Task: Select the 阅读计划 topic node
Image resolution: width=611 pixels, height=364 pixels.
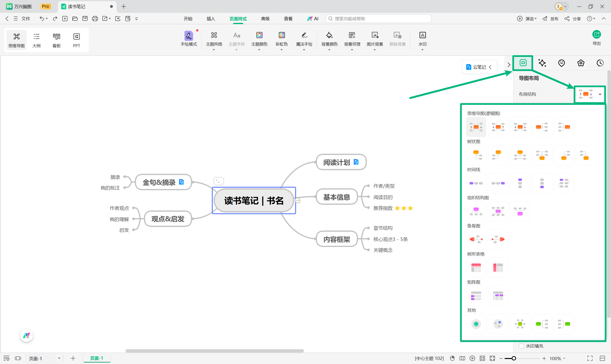Action: click(341, 162)
